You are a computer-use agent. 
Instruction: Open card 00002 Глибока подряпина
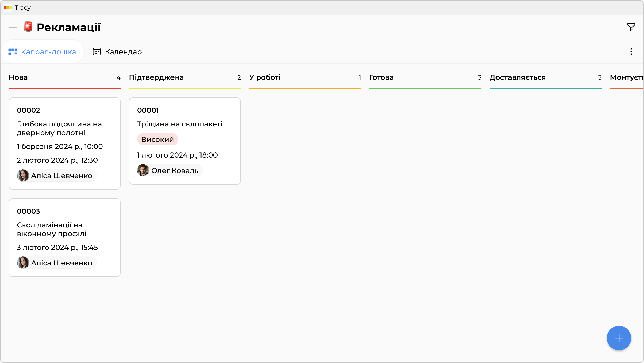pos(59,128)
